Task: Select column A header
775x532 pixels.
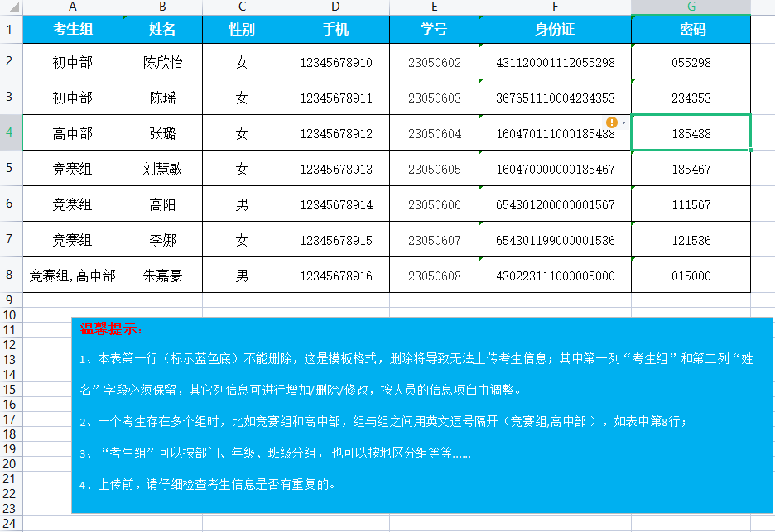Action: (x=73, y=7)
